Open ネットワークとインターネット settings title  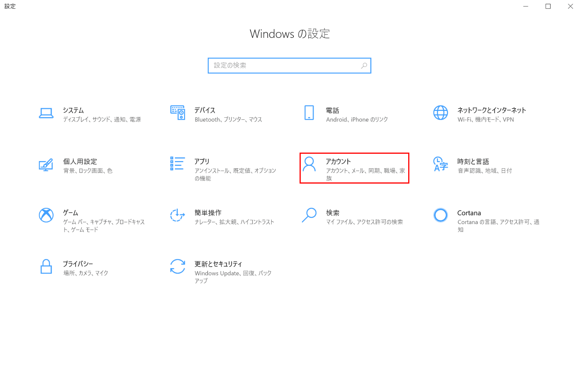492,110
